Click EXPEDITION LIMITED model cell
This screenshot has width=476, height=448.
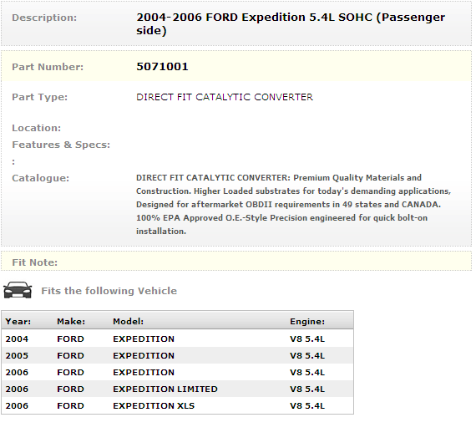165,389
